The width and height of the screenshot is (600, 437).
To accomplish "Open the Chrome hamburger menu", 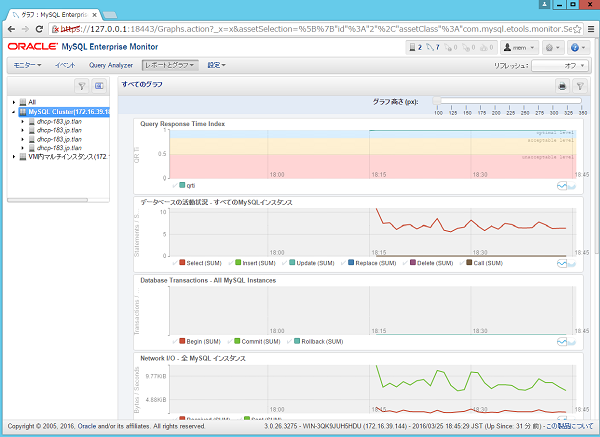I will [591, 29].
